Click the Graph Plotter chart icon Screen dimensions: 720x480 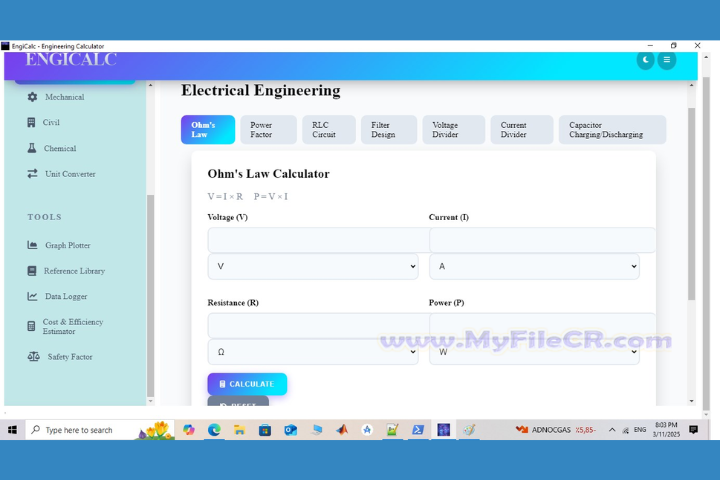(x=32, y=245)
